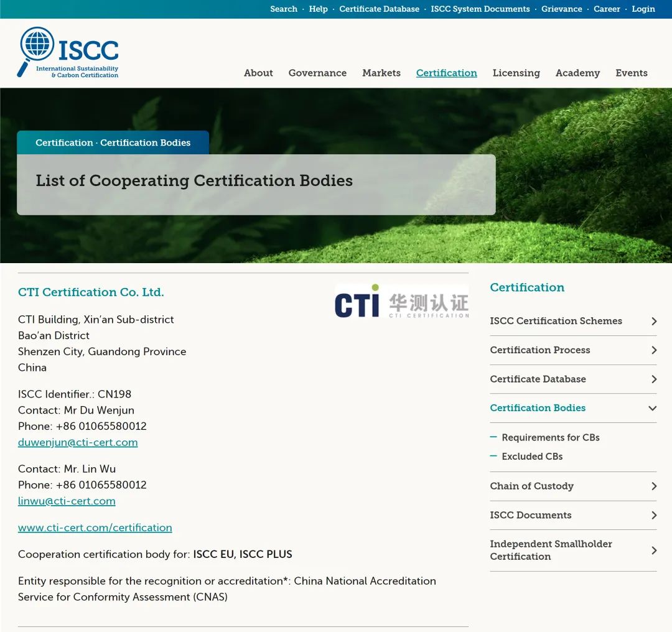Viewport: 672px width, 632px height.
Task: Click the Certification Bodies breadcrumb
Action: tap(145, 142)
